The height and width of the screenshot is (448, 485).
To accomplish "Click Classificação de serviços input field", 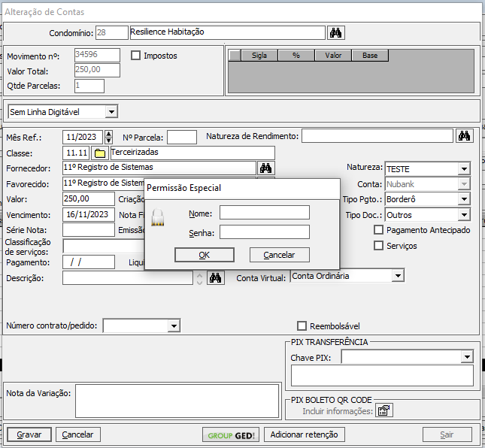I will tap(104, 246).
